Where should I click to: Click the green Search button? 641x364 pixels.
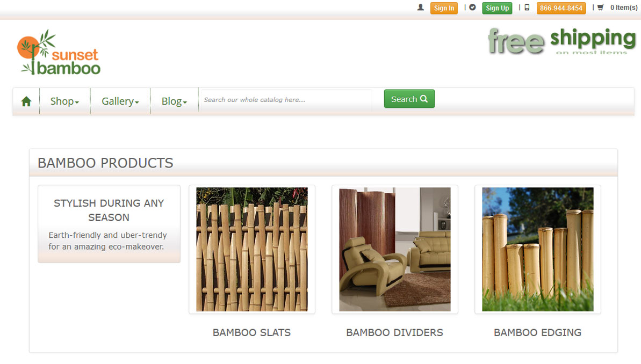coord(409,99)
